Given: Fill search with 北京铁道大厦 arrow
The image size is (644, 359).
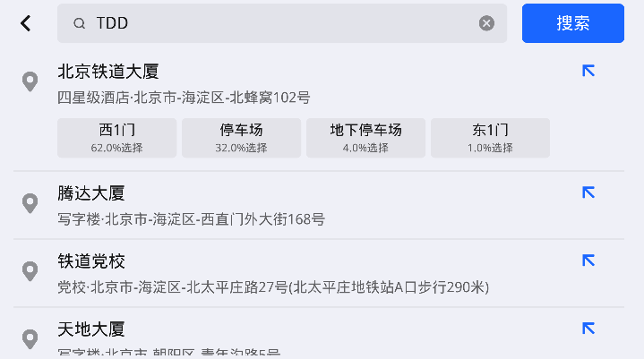Looking at the screenshot, I should pyautogui.click(x=588, y=71).
